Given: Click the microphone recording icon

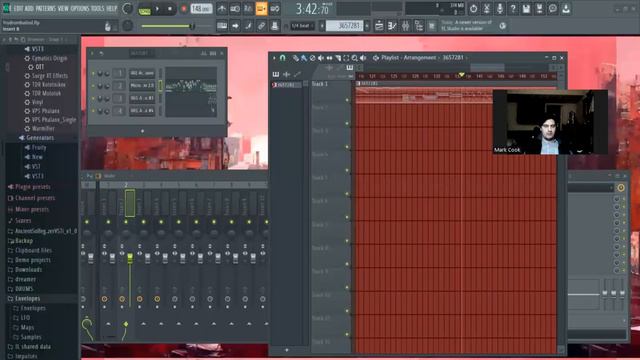Looking at the screenshot, I should pyautogui.click(x=500, y=9).
